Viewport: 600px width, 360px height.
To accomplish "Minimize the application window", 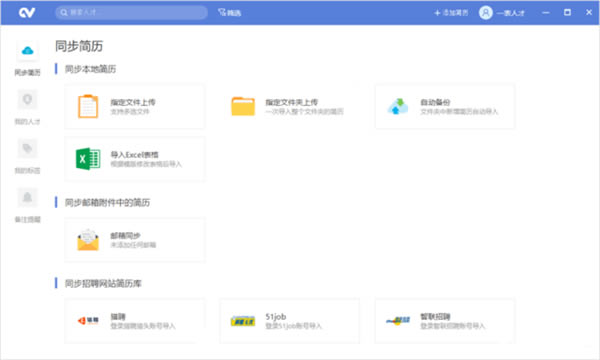I will 546,13.
